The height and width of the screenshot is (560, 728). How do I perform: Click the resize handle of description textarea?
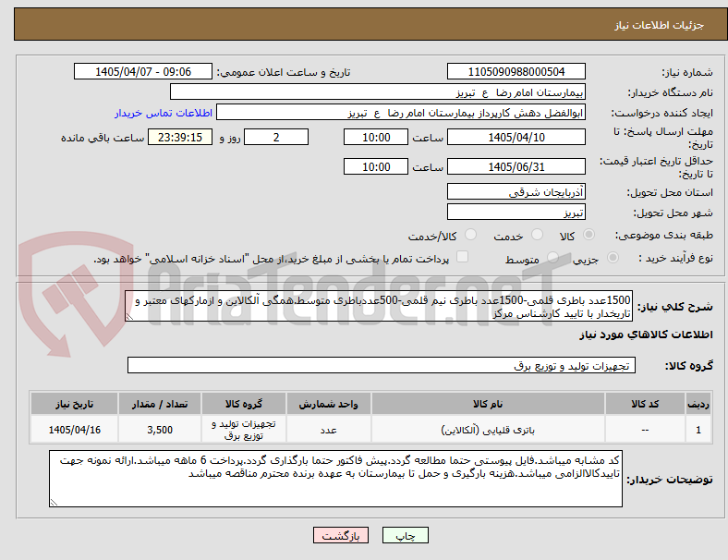click(129, 317)
